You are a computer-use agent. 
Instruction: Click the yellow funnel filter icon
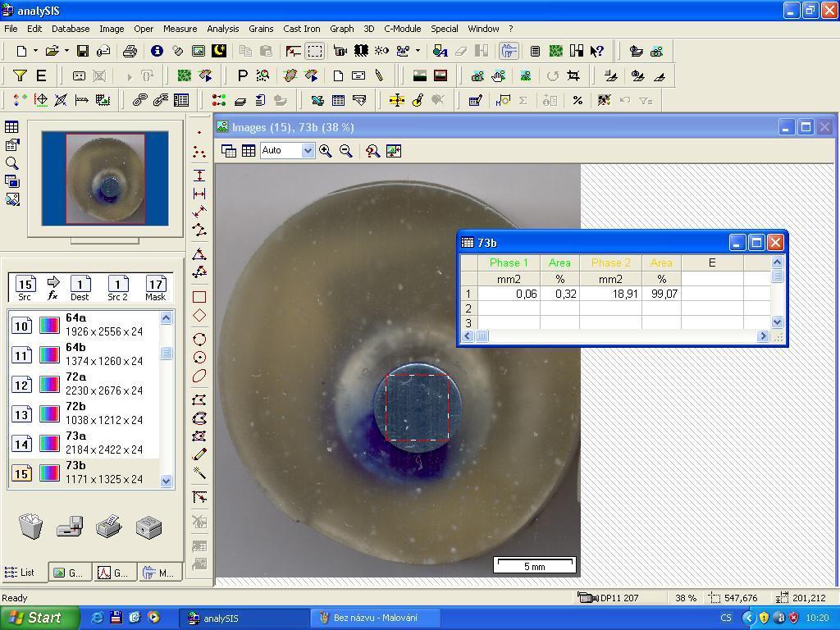point(20,75)
